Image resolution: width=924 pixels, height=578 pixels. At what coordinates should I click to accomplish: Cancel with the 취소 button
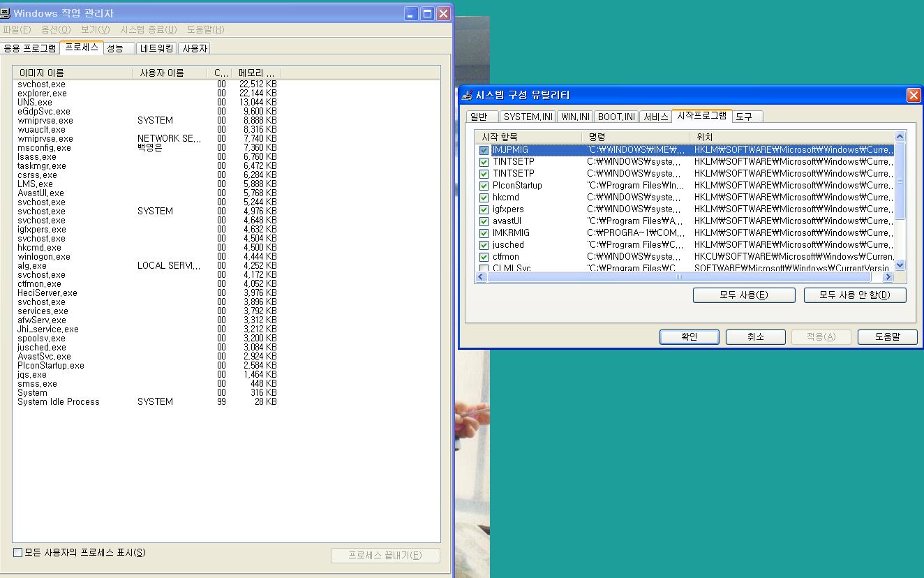pos(756,336)
